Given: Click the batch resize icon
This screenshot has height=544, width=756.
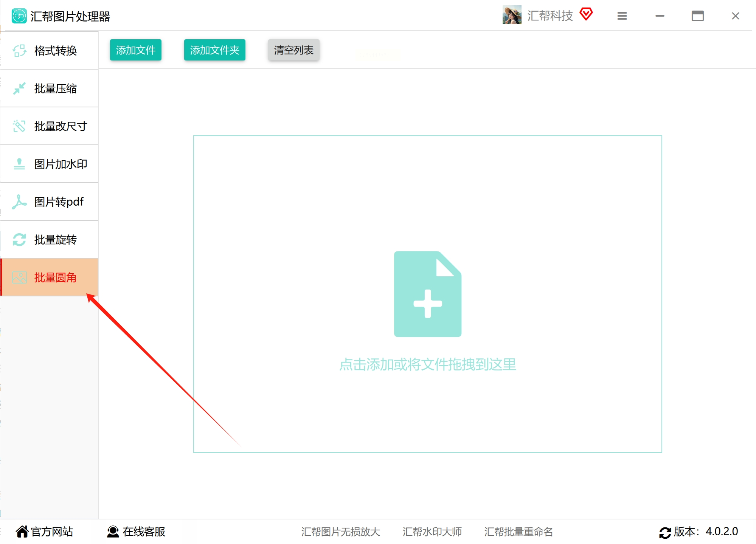Looking at the screenshot, I should 19,126.
